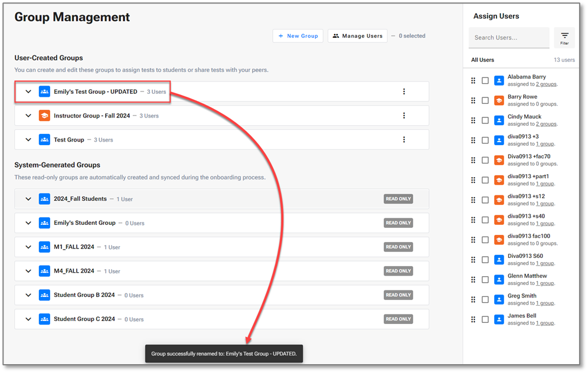588x373 pixels.
Task: Expand the Student Group C 2024 row
Action: (28, 319)
